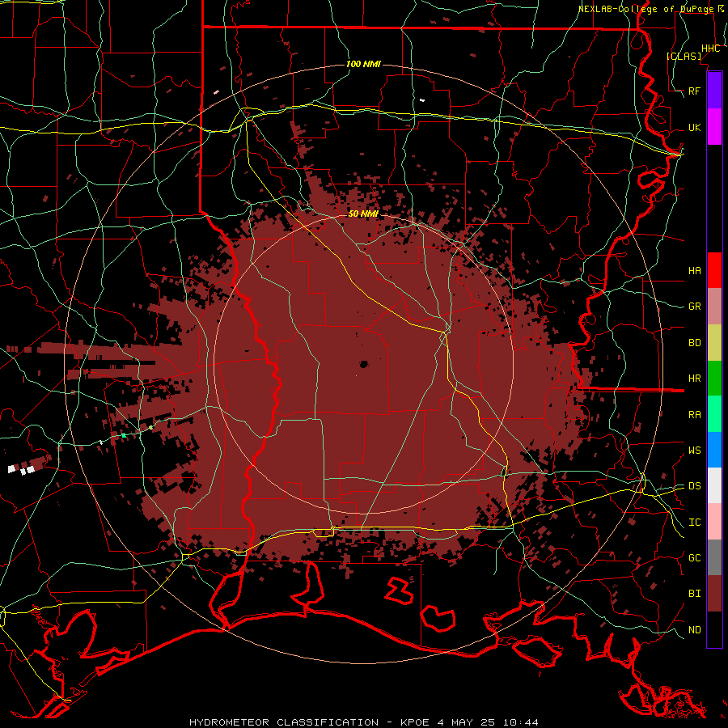Click the BI dark red swatch

pyautogui.click(x=714, y=594)
